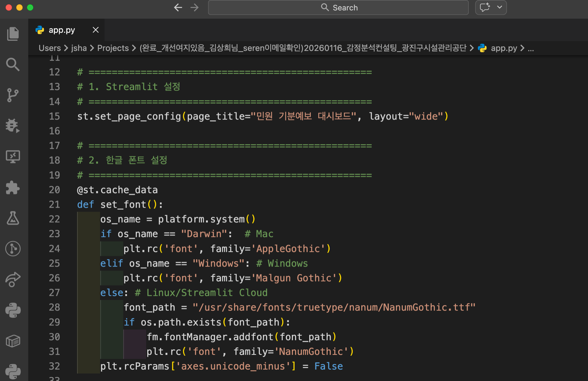Click on the '@st.cache_data' decorator
588x381 pixels.
[x=117, y=190]
